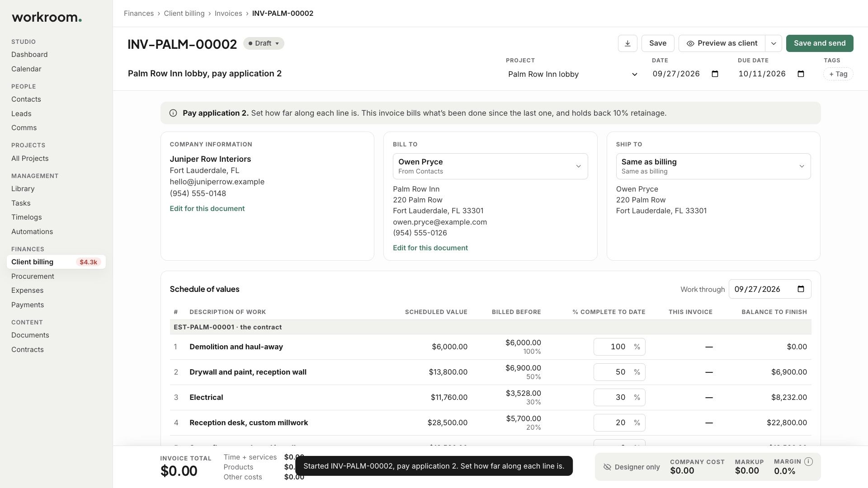The image size is (868, 488).
Task: Open Comms in the sidebar
Action: [x=24, y=128]
